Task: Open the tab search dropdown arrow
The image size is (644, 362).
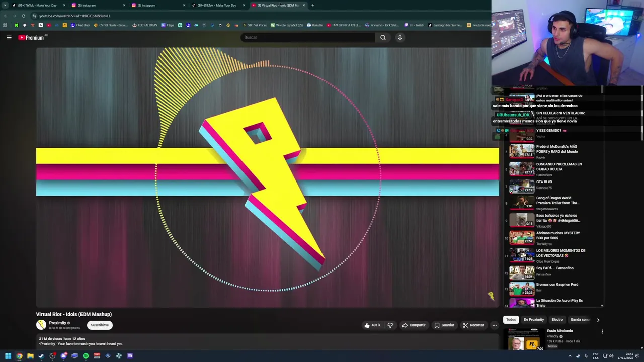Action: tap(5, 5)
